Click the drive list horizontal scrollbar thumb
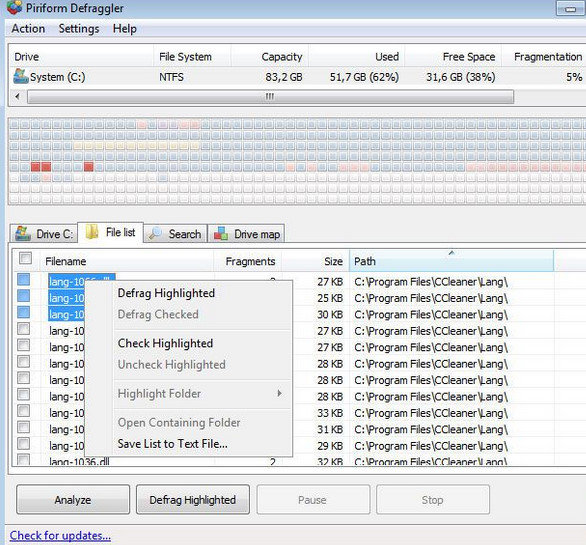This screenshot has height=545, width=586. click(x=270, y=97)
